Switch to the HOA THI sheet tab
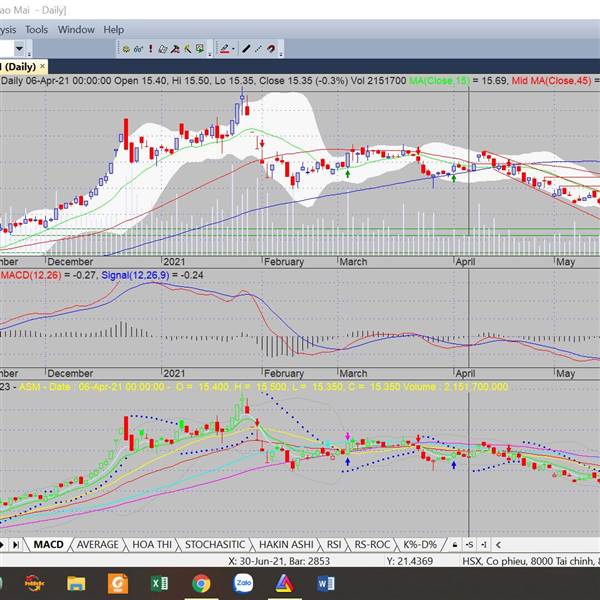 152,545
